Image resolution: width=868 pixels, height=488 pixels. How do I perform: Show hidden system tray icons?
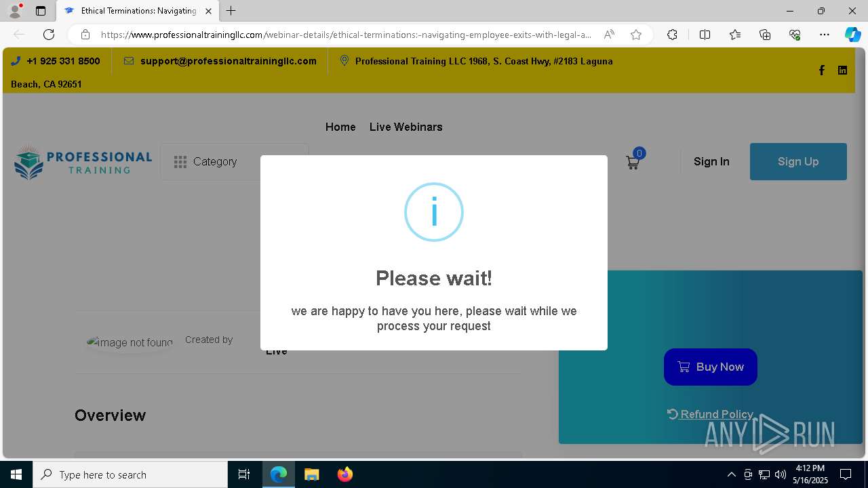731,474
